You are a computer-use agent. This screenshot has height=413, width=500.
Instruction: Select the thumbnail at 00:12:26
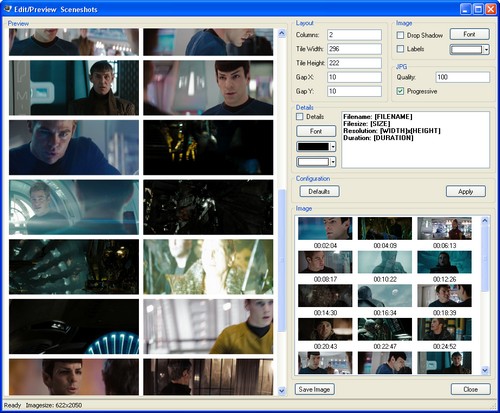(x=444, y=262)
